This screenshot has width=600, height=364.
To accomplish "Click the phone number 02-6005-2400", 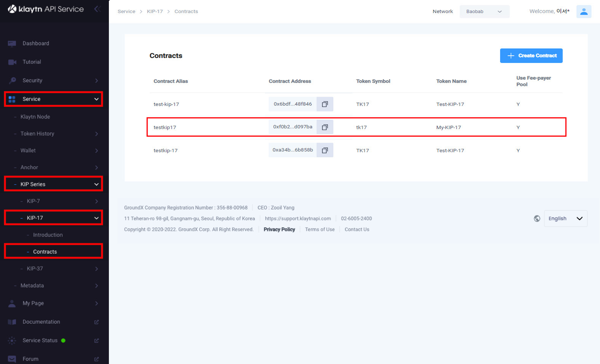I will [x=356, y=219].
